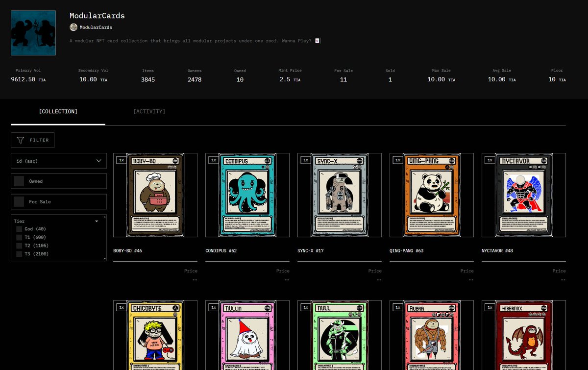Image resolution: width=588 pixels, height=370 pixels.
Task: Select the 1x badge on NYCTAVOR card
Action: pos(490,160)
